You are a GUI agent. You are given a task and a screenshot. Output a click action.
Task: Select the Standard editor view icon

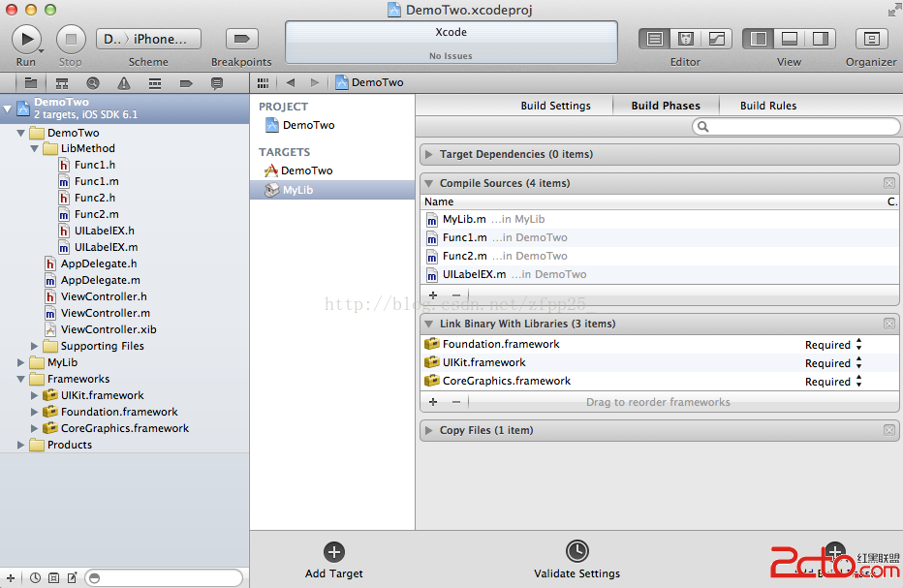(x=655, y=39)
